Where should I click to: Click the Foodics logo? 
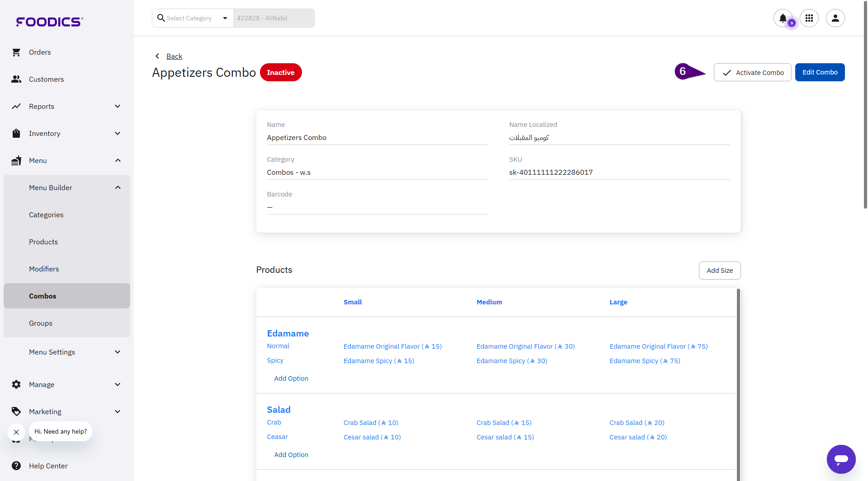point(49,22)
